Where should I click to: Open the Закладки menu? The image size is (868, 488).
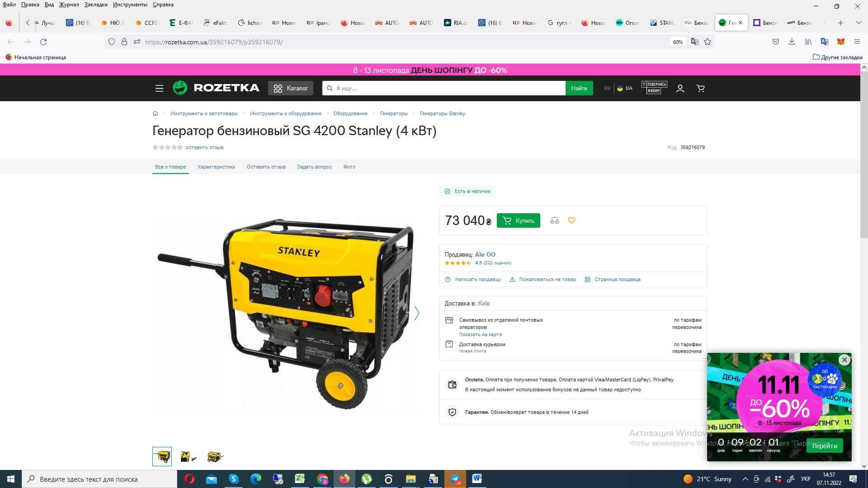96,5
